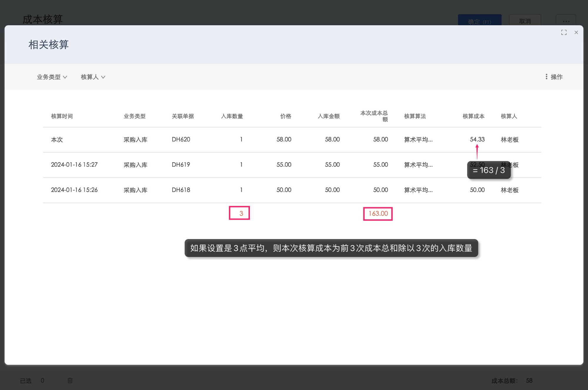Screen dimensions: 588x390
Task: Open the 操作 three-dot action menu
Action: (554, 77)
